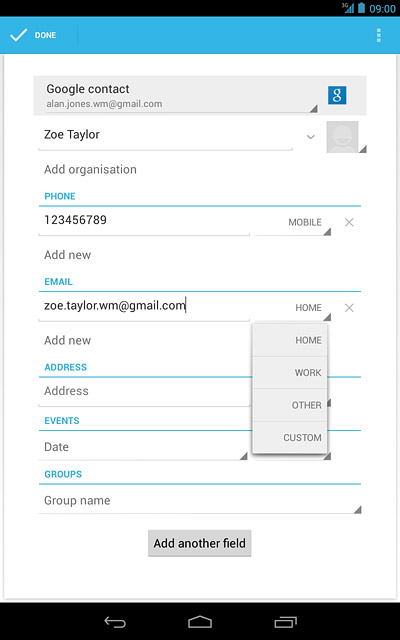Click the Add another field button
Image resolution: width=400 pixels, height=640 pixels.
(200, 543)
